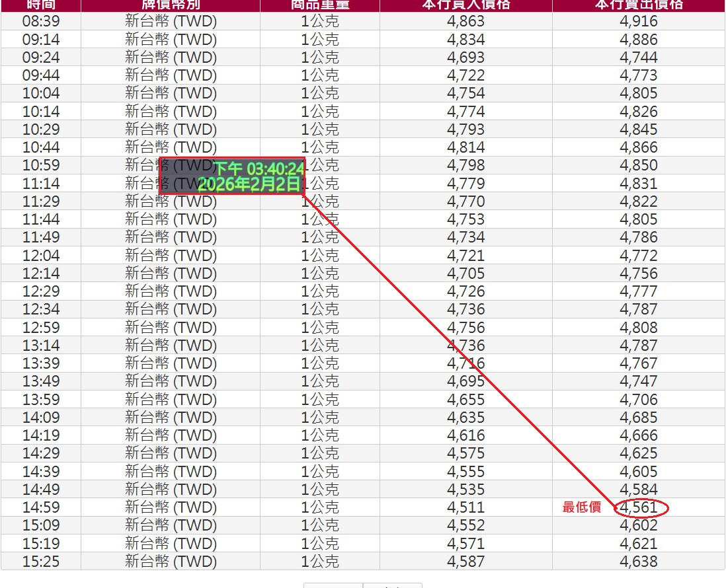Click sell price 4,773 in the 09:44 row
Image resolution: width=726 pixels, height=588 pixels.
tap(639, 75)
